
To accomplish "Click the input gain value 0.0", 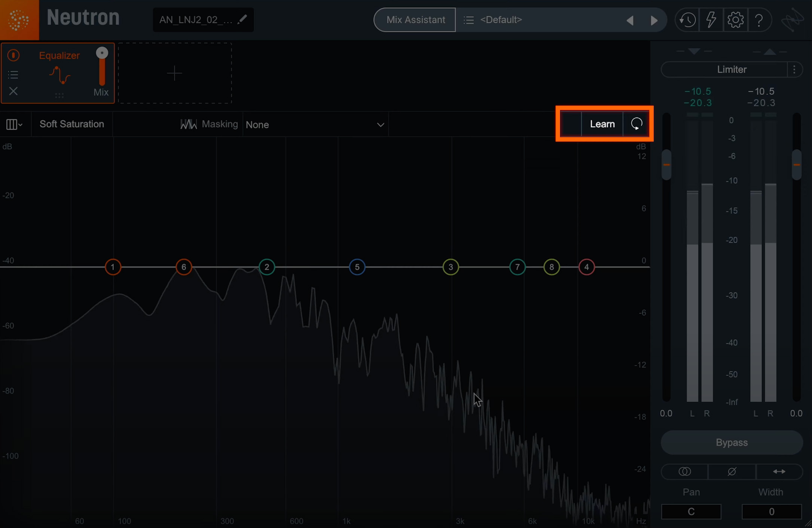I will click(x=666, y=413).
